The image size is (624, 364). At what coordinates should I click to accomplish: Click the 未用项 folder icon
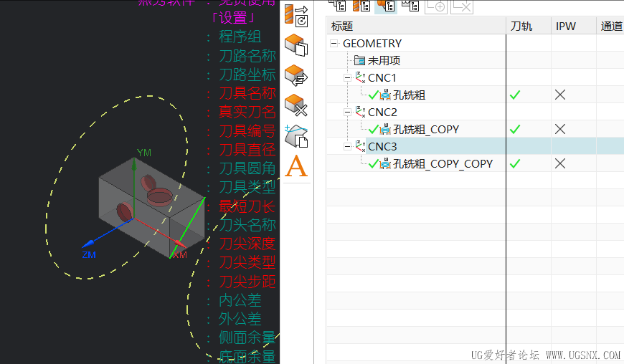(359, 60)
